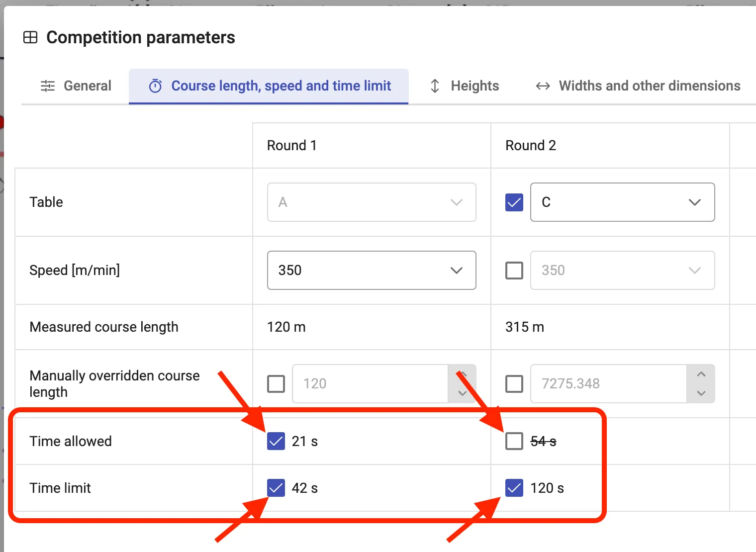Uncheck Round 1 Time allowed checkbox
756x552 pixels.
pos(276,441)
